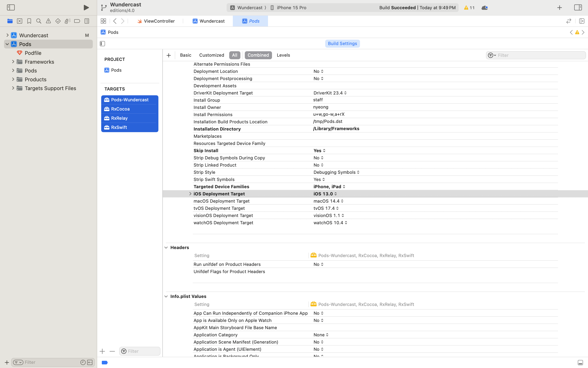Expand the Products folder
This screenshot has width=588, height=368.
pos(13,79)
